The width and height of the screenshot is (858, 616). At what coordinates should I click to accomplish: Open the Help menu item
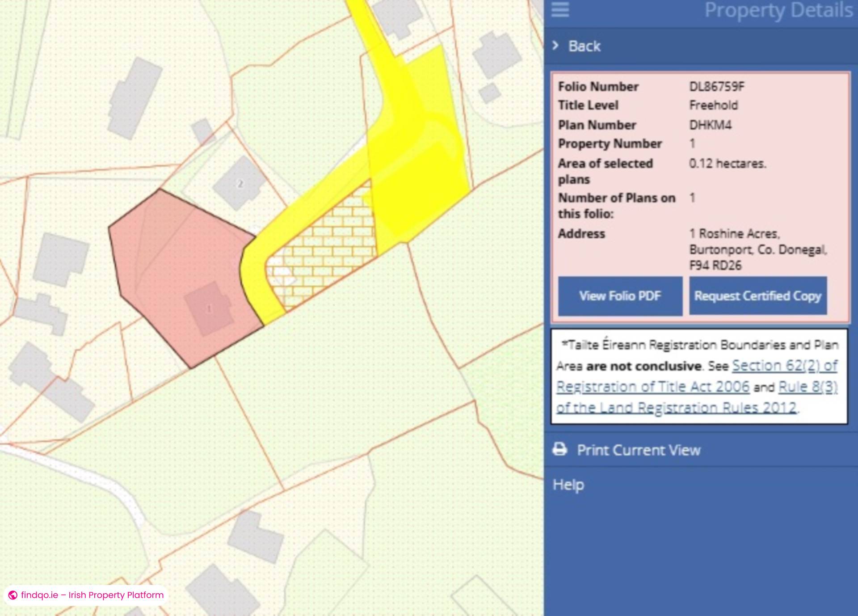568,485
